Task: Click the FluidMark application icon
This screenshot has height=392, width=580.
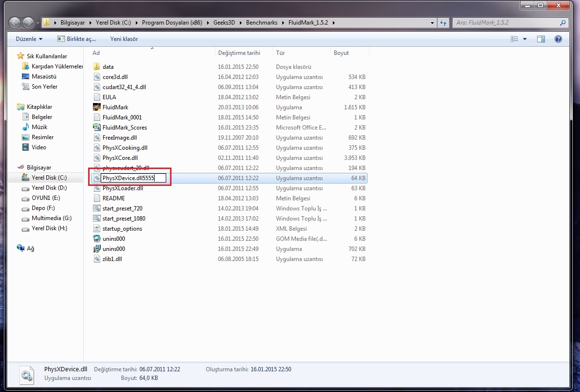Action: 96,107
